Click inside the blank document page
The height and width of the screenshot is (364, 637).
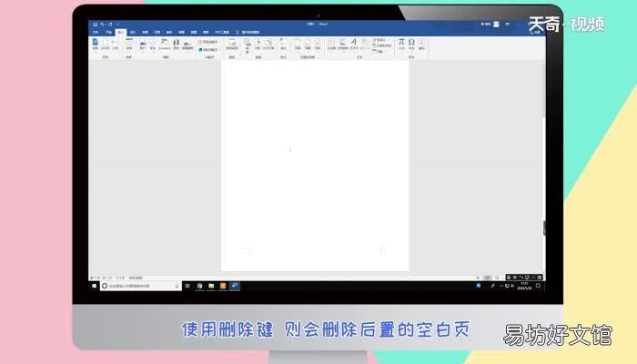click(315, 166)
